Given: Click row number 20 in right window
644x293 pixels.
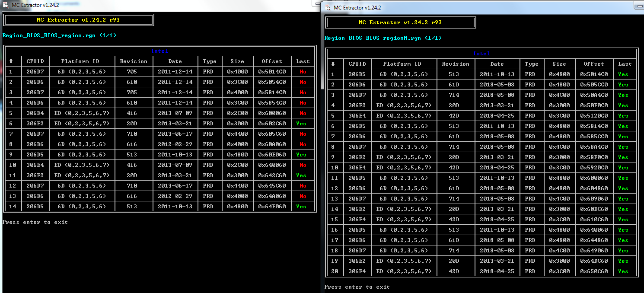Looking at the screenshot, I should [x=335, y=271].
